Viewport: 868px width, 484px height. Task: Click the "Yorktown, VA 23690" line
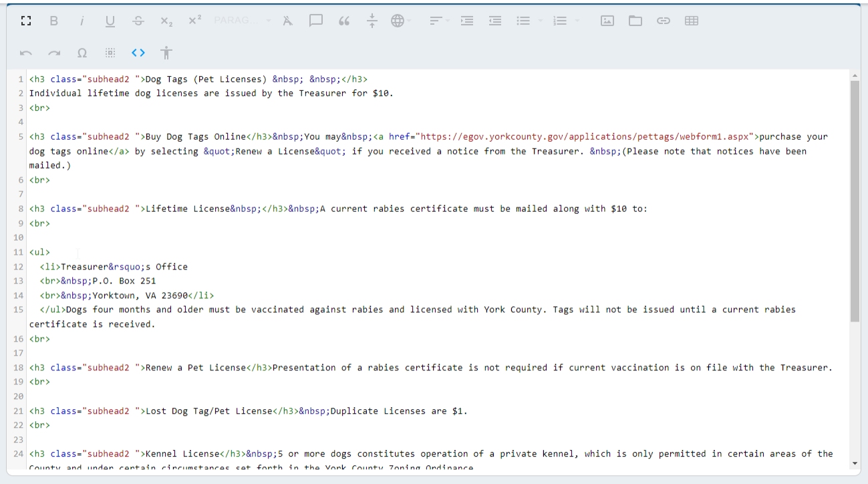click(x=140, y=295)
